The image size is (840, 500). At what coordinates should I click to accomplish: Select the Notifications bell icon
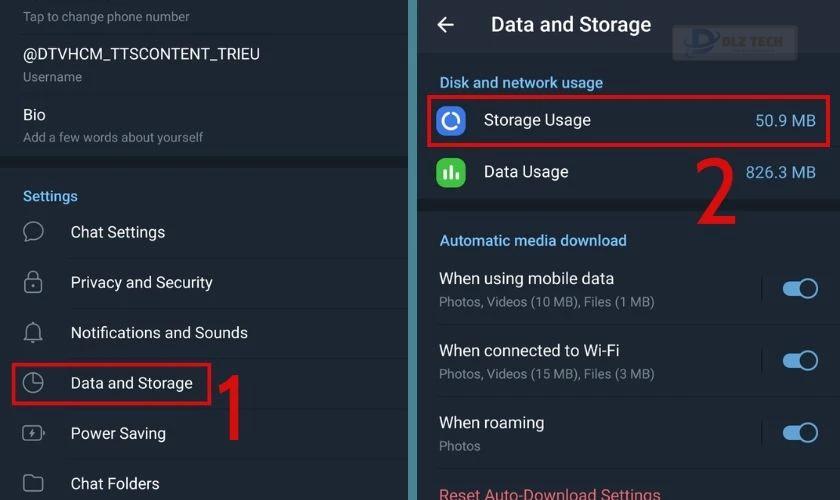(33, 332)
